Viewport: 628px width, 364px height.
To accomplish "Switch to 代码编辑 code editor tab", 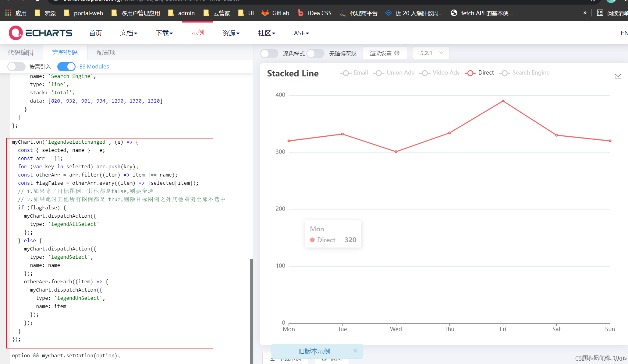I will [21, 52].
